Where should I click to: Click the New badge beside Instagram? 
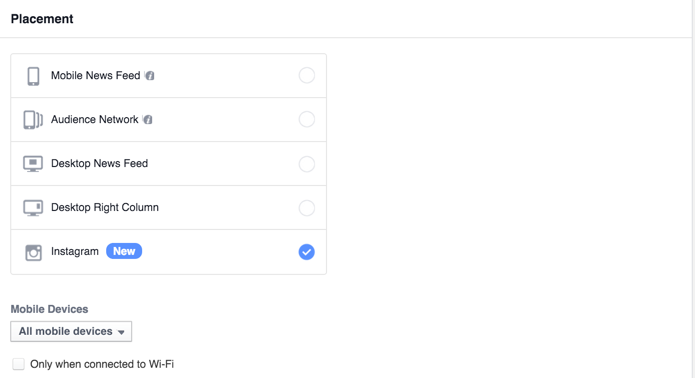124,251
